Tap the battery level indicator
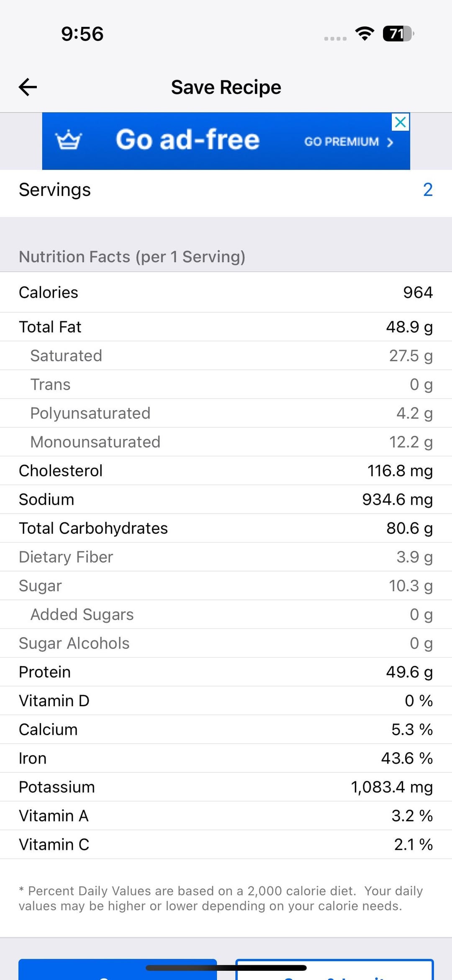 (x=398, y=34)
